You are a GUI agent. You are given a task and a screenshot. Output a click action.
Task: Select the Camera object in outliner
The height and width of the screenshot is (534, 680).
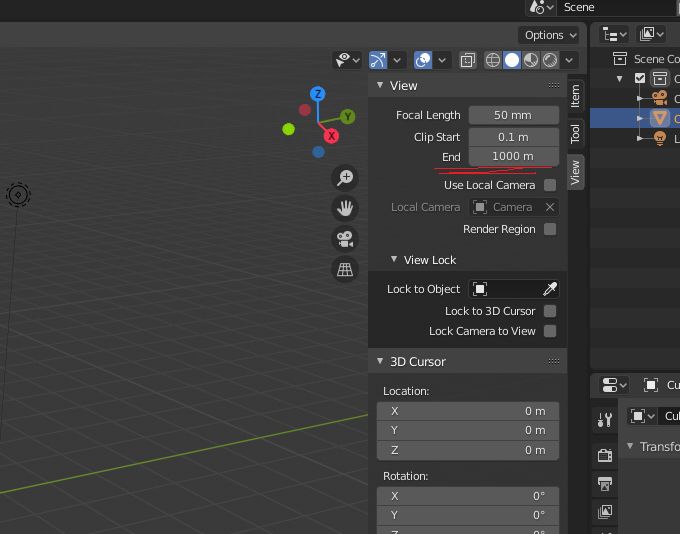click(660, 98)
